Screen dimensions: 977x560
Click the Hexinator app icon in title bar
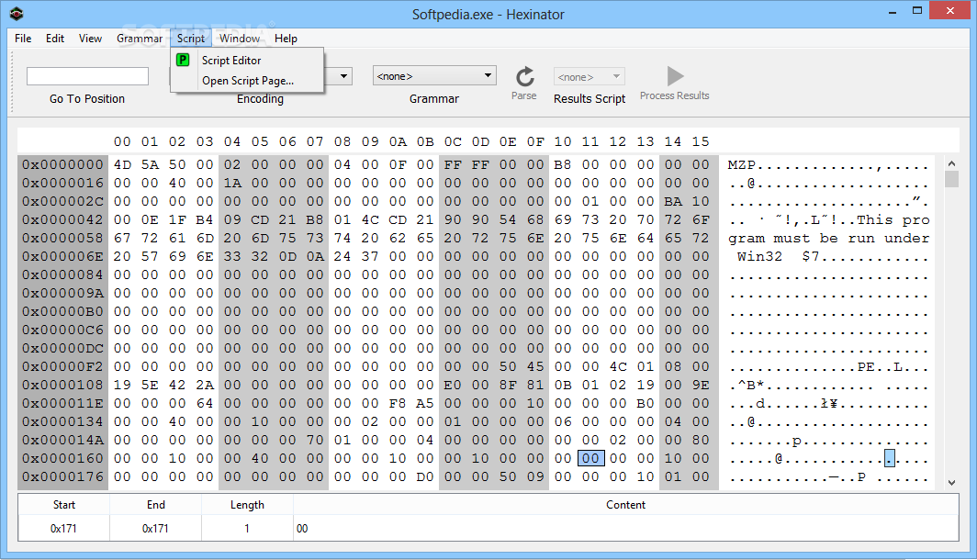(17, 13)
